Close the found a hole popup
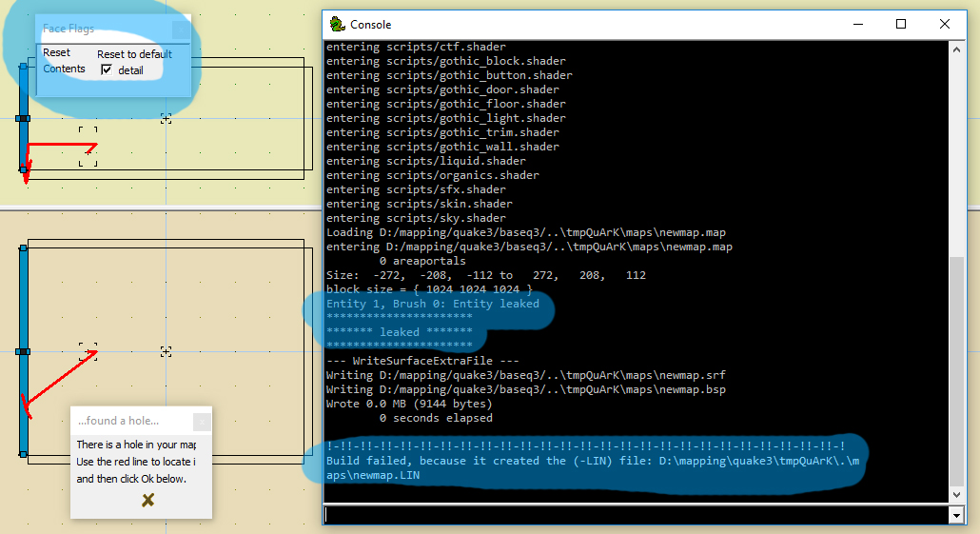 202,422
